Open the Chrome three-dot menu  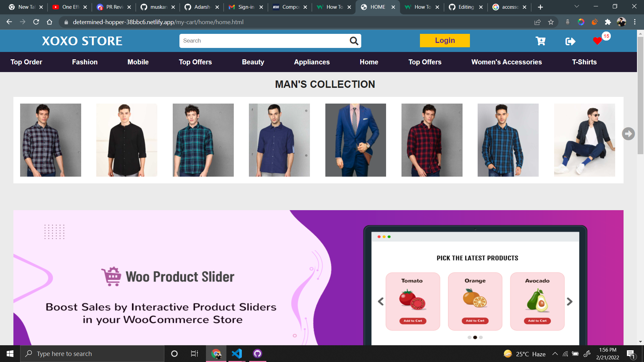click(x=635, y=22)
